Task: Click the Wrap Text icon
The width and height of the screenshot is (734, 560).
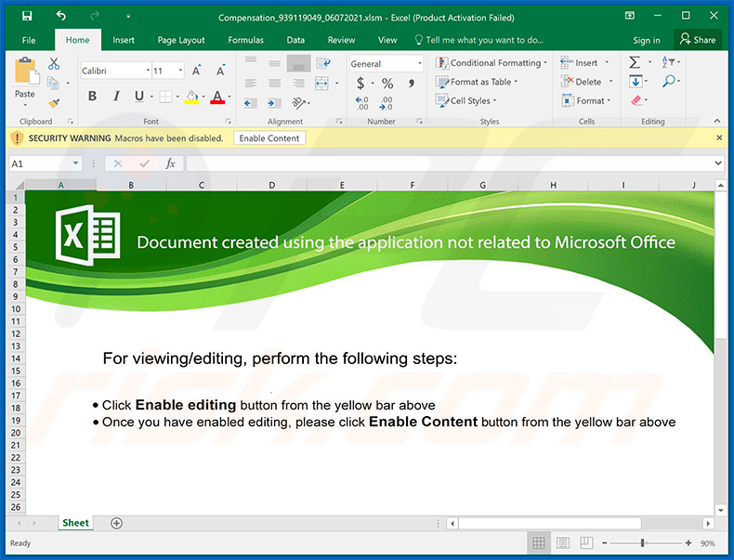Action: coord(323,63)
